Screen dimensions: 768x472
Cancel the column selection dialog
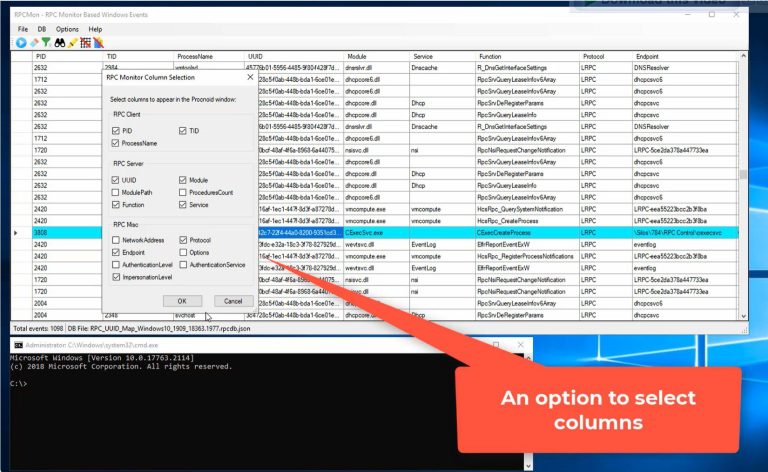pos(233,301)
